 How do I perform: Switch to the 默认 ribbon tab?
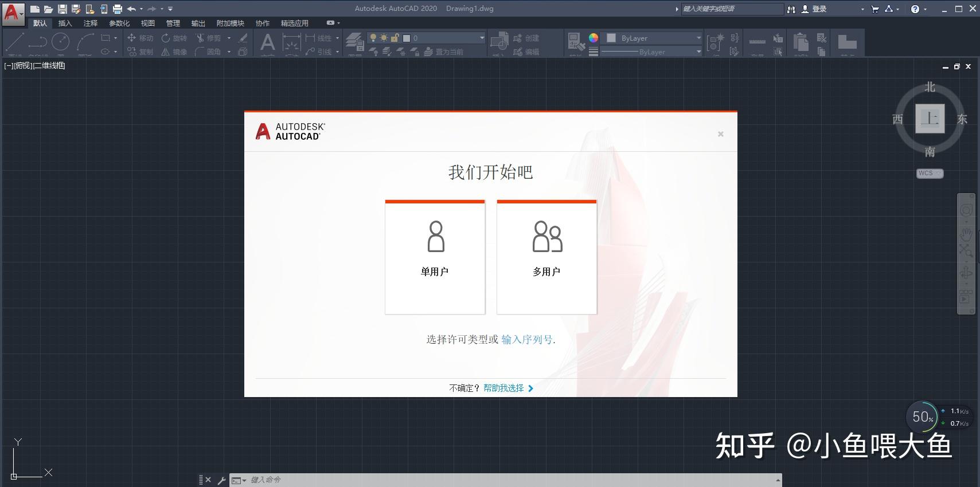40,23
